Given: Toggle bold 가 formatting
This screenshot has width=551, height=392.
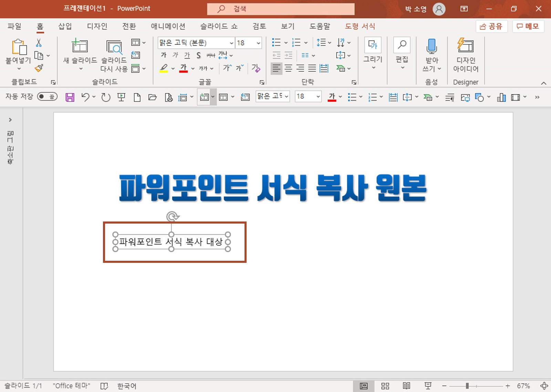Looking at the screenshot, I should coord(164,55).
